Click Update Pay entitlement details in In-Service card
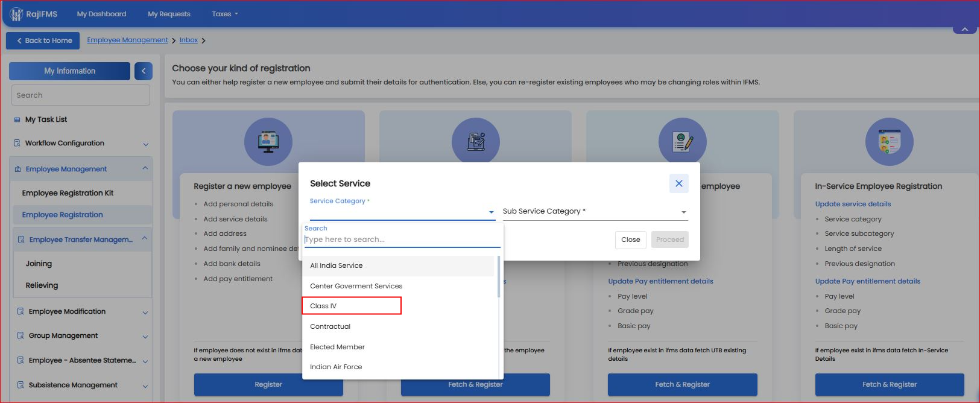This screenshot has width=980, height=403. pos(868,281)
